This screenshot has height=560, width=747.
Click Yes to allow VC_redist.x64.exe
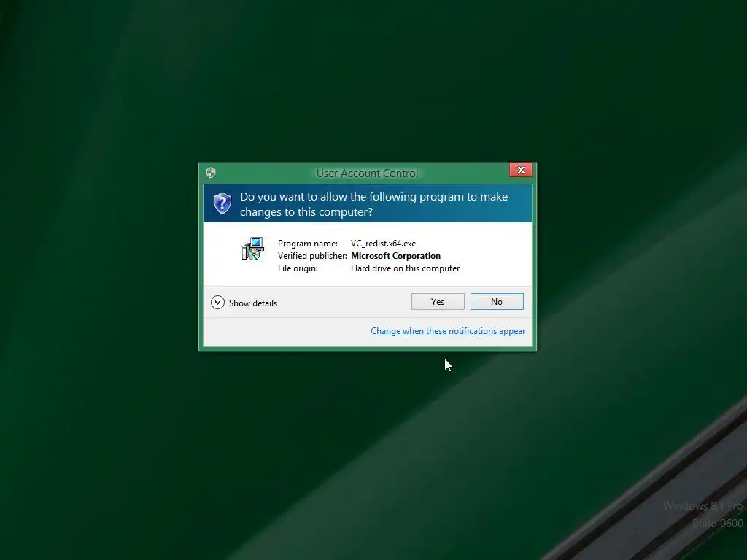point(438,301)
